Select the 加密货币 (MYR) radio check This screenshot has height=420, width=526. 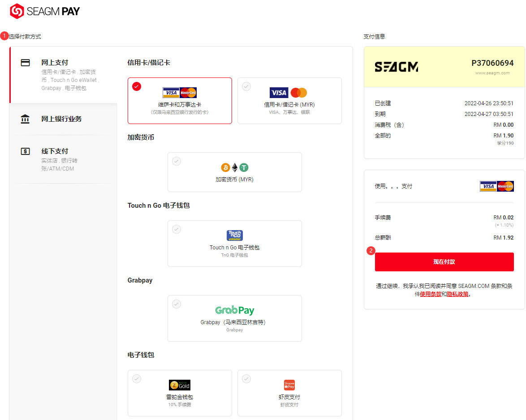point(177,161)
